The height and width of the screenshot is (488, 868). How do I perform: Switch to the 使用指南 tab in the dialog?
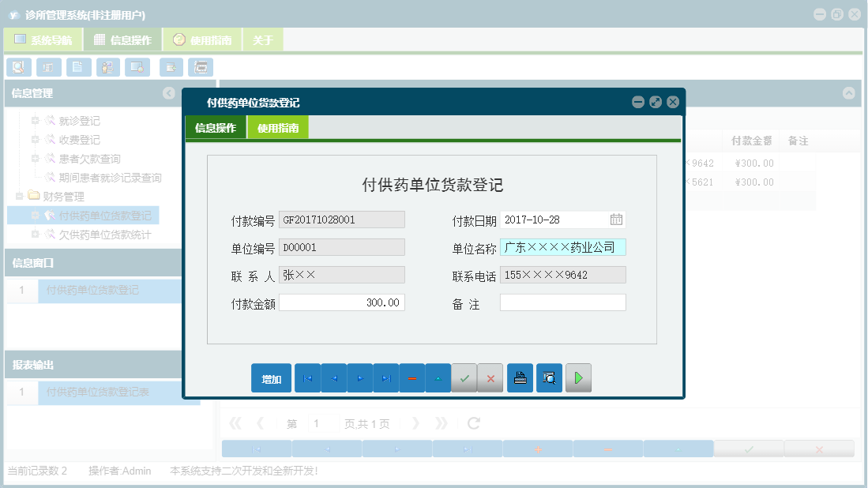[278, 126]
